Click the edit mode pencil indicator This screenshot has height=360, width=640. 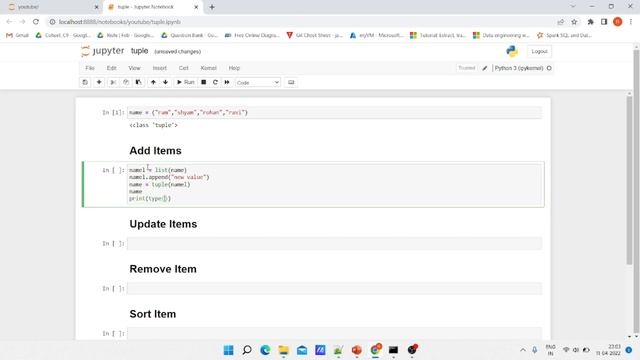click(485, 68)
